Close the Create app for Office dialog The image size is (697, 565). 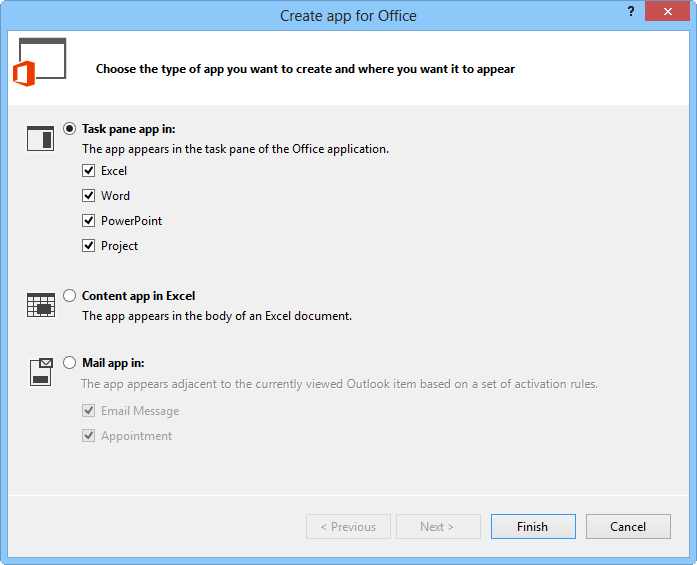click(666, 12)
